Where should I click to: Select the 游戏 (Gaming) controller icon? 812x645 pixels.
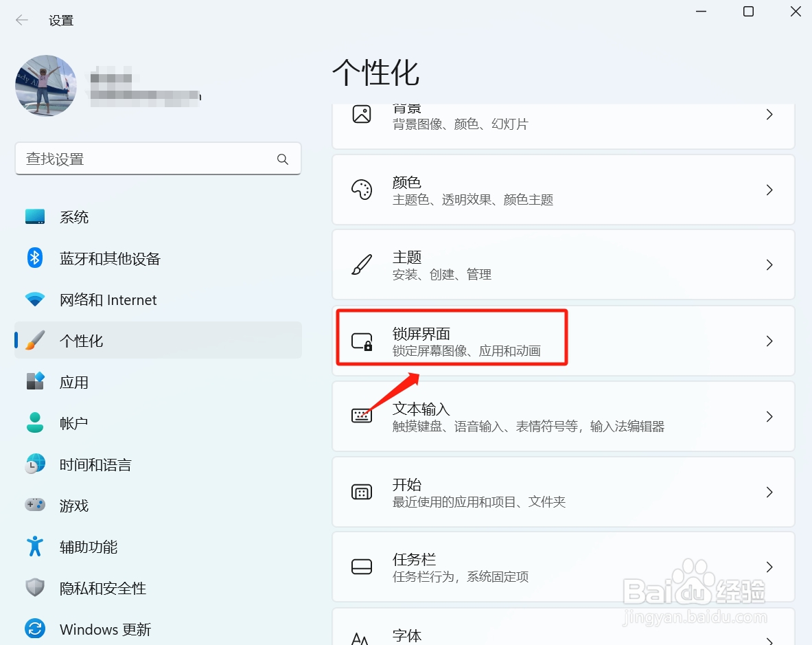click(x=35, y=506)
